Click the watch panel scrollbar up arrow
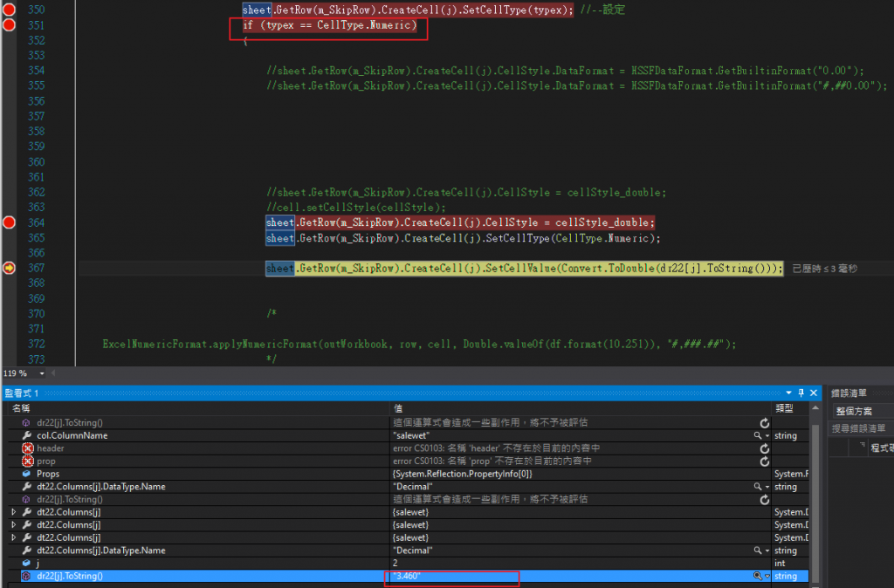The image size is (894, 588). click(815, 408)
